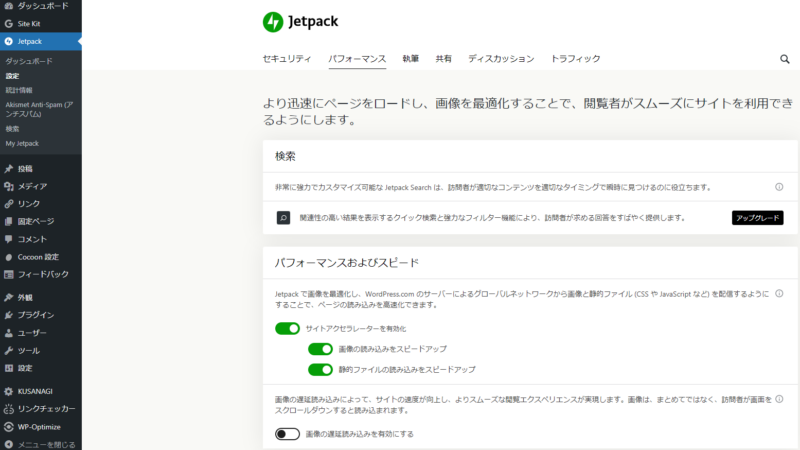Click info icon for lazy loading description
Screen dimensions: 800x450
(x=779, y=399)
